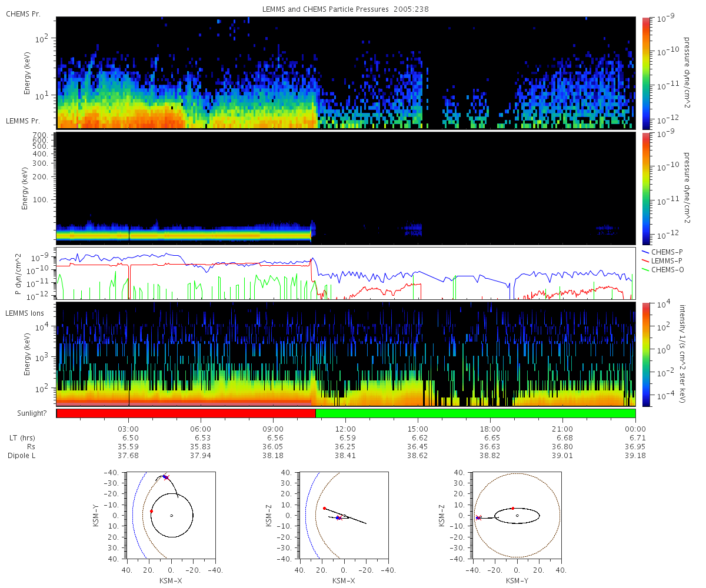
Task: Click the 12:00 time axis tick label
Action: 345,429
